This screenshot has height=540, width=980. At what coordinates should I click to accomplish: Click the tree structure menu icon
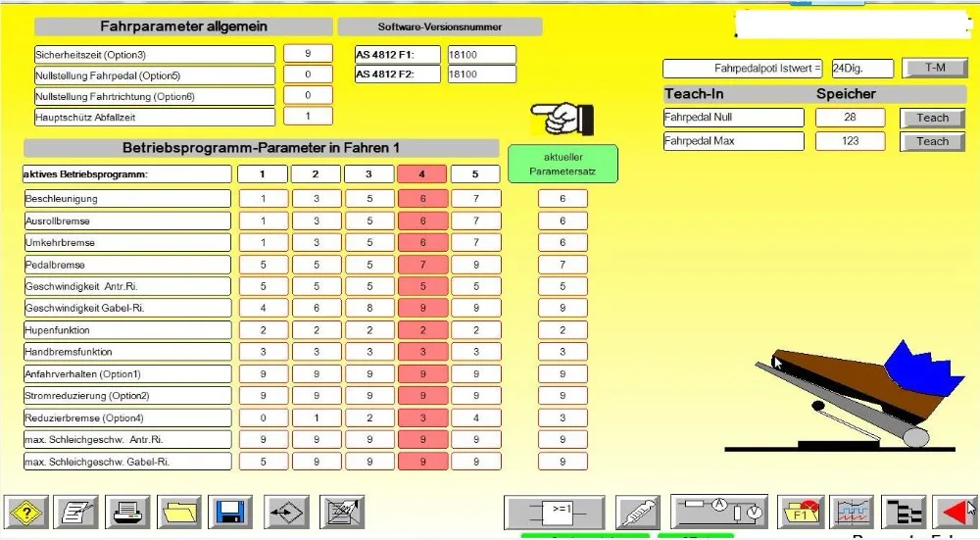904,513
